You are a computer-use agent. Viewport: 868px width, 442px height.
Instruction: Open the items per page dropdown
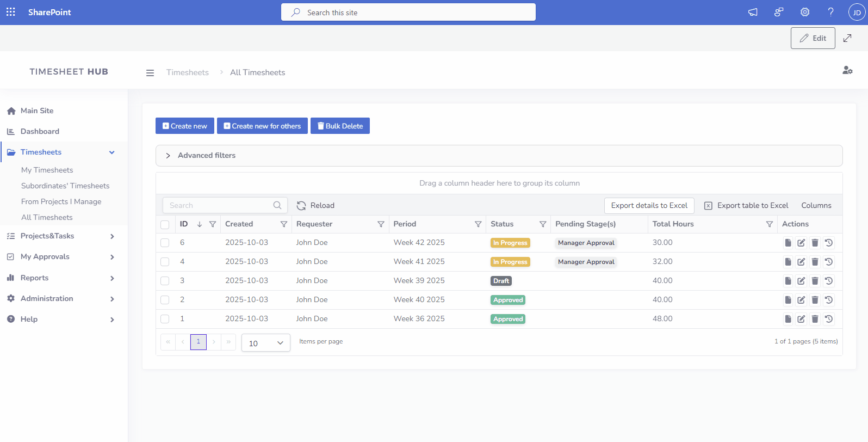point(265,343)
